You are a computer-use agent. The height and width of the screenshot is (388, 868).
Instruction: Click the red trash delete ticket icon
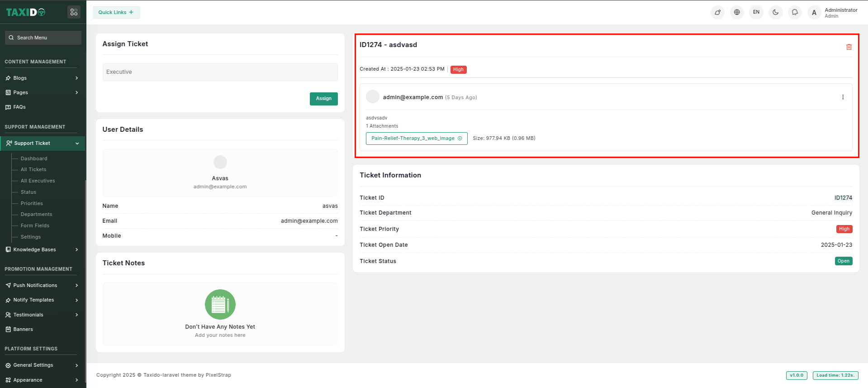[849, 47]
